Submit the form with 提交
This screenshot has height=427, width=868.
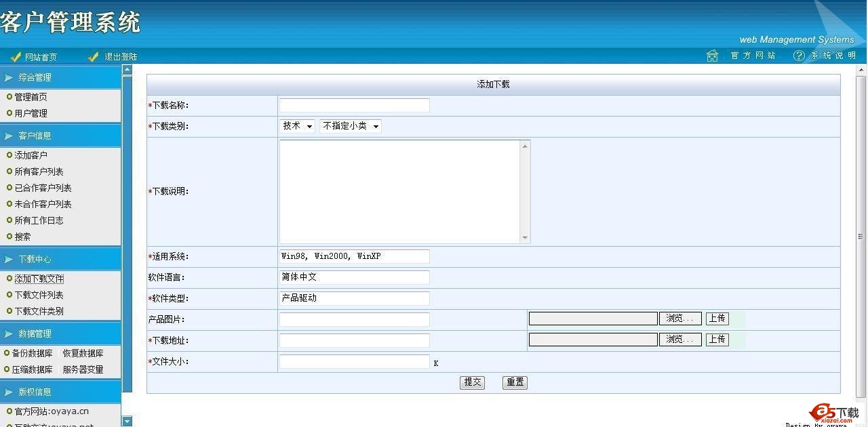coord(472,382)
